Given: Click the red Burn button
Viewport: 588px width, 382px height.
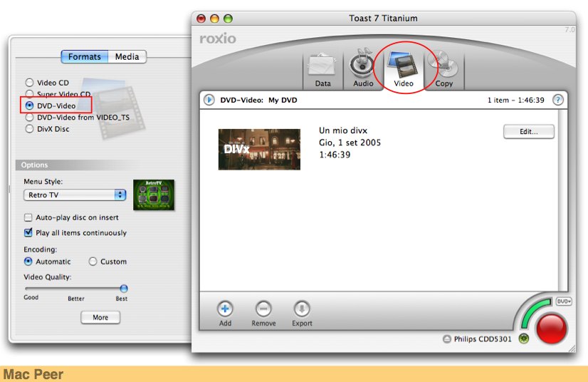Looking at the screenshot, I should [x=552, y=329].
